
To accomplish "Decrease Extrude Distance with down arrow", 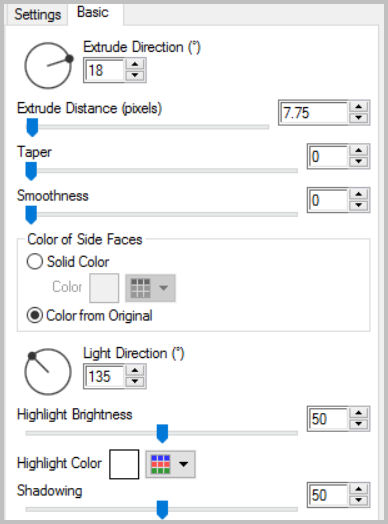I will pos(359,118).
